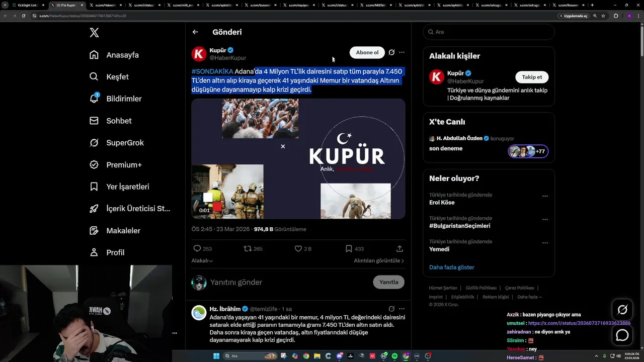Image resolution: width=644 pixels, height=362 pixels.
Task: Open Alıntıları görüntüle quotes link
Action: point(379,260)
